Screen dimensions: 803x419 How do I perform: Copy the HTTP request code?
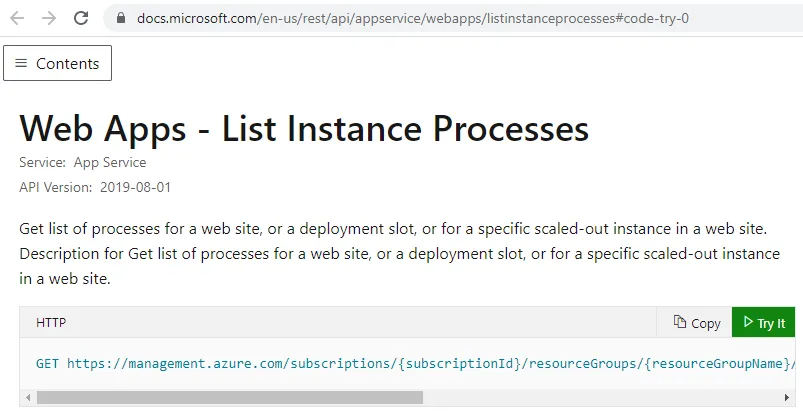696,323
